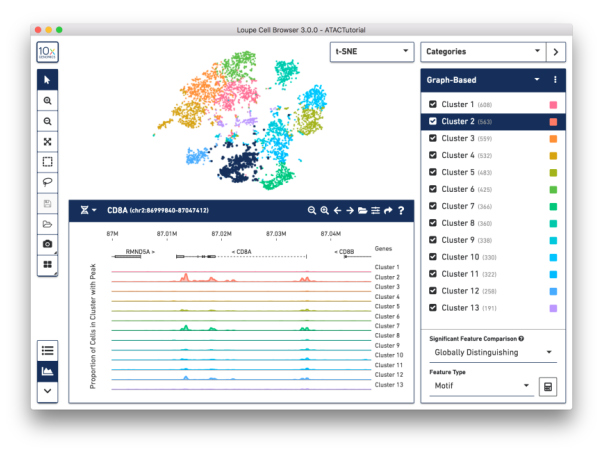Open the help question mark icon
Image resolution: width=608 pixels, height=453 pixels.
pos(401,211)
